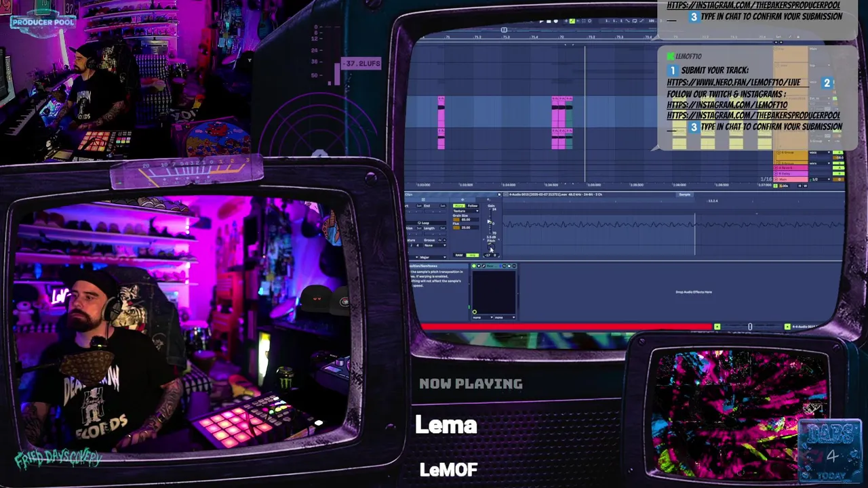The width and height of the screenshot is (868, 488).
Task: Select the tall pink clip group near the playhead
Action: click(561, 123)
